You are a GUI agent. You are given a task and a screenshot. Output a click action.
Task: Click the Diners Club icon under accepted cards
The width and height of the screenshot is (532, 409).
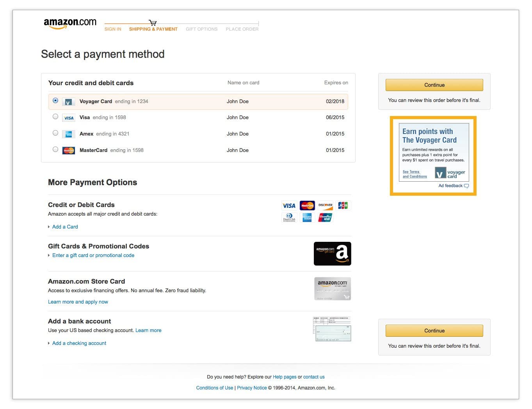click(289, 218)
